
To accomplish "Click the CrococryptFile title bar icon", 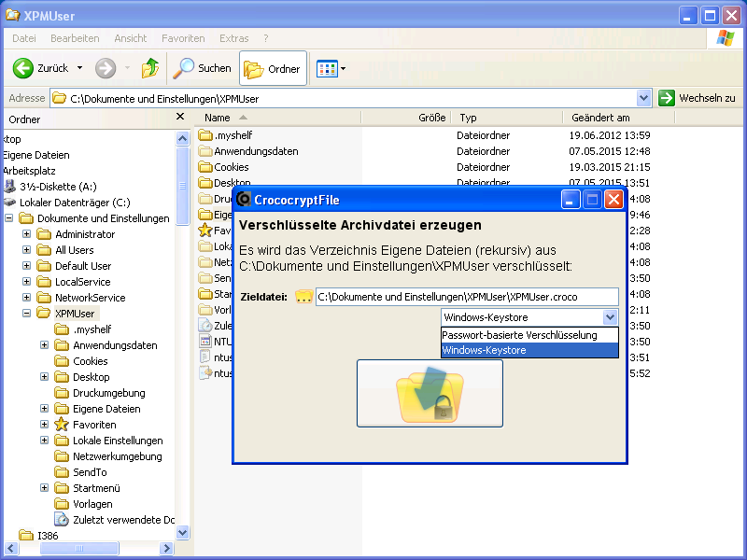I will tap(244, 199).
